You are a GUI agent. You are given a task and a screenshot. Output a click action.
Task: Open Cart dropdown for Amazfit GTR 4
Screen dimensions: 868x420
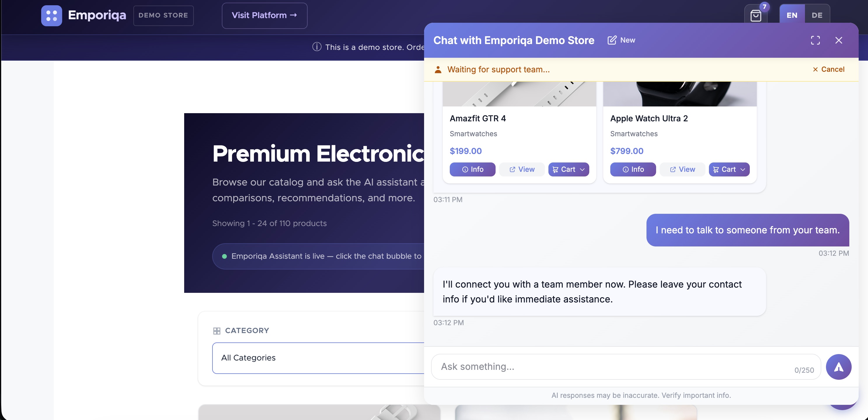pos(569,169)
